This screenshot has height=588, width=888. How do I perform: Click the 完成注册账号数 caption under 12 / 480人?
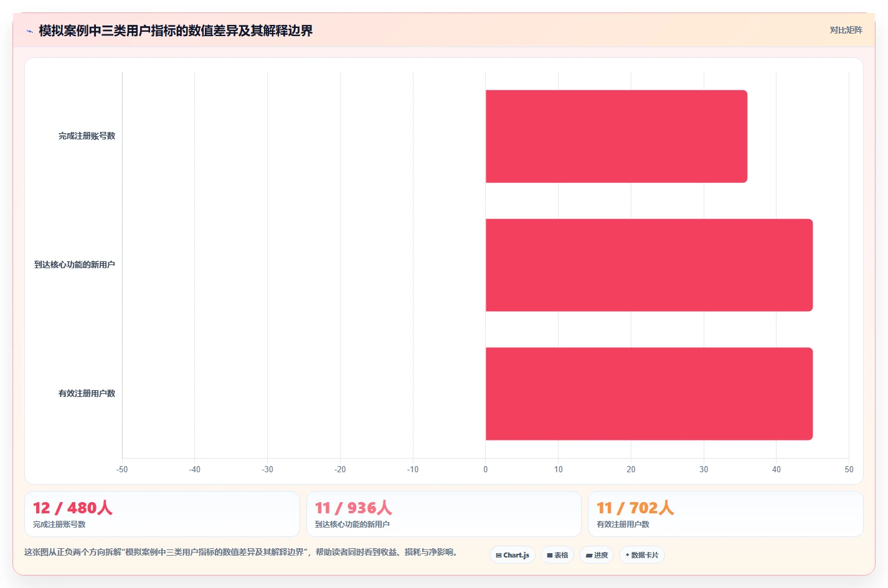tap(59, 525)
